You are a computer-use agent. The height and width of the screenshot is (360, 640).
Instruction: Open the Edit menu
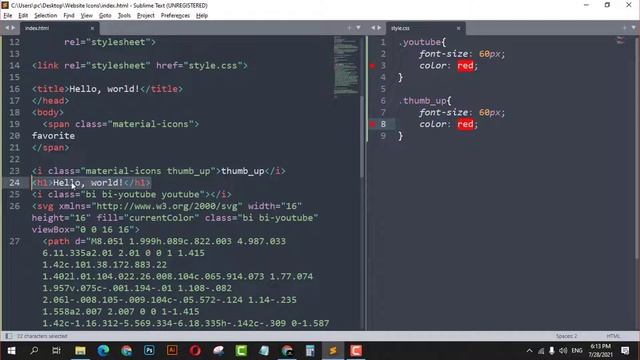23,16
